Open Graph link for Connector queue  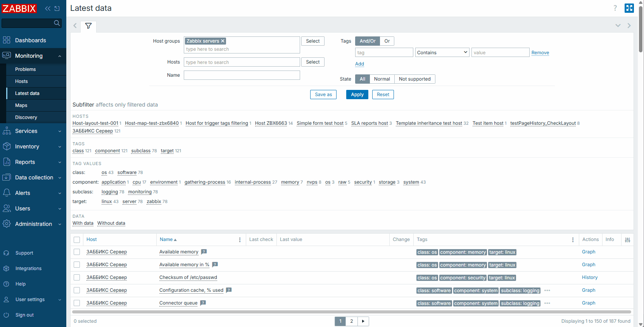pyautogui.click(x=588, y=303)
